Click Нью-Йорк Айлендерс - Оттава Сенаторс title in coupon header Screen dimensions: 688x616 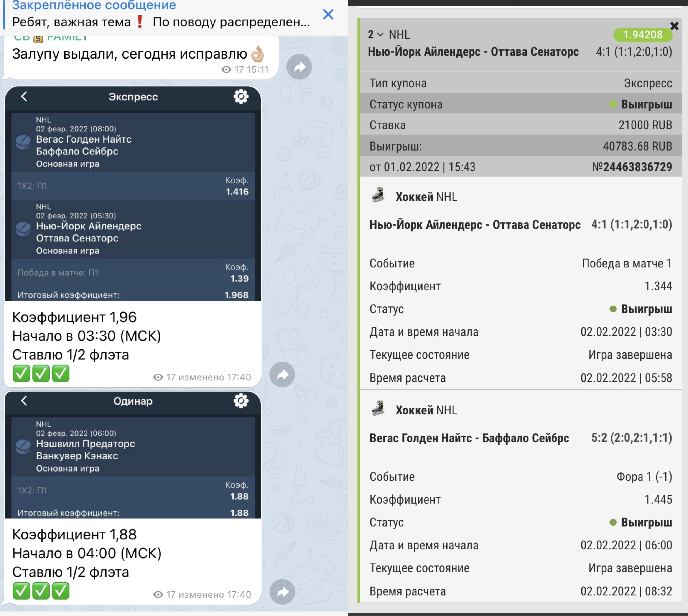tap(473, 52)
